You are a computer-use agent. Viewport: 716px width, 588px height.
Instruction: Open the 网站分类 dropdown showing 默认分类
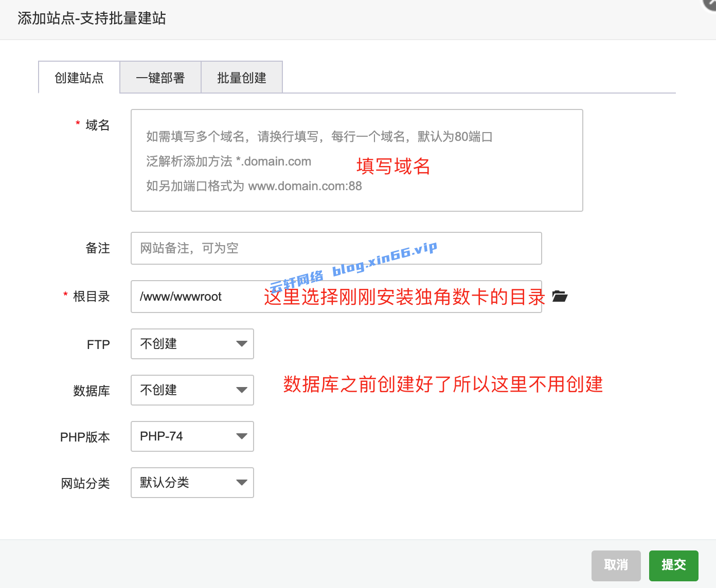tap(192, 483)
